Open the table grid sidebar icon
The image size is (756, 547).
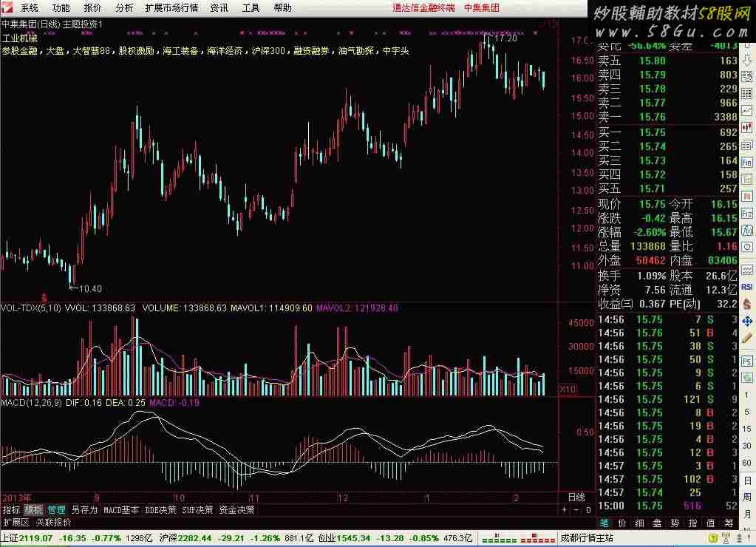point(747,94)
